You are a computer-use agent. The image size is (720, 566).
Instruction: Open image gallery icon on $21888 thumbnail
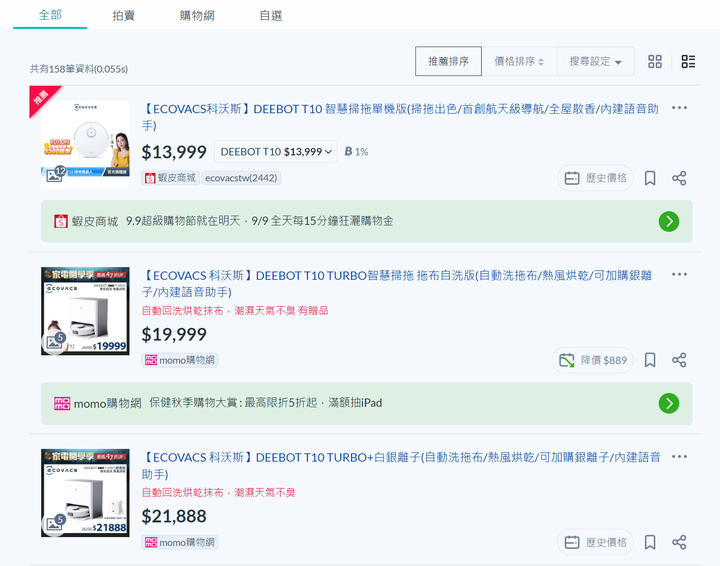point(55,523)
